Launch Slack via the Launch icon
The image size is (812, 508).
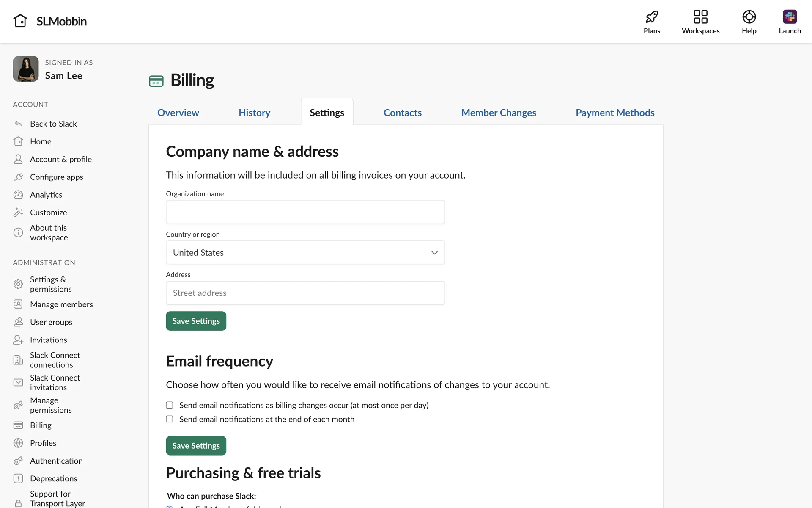(x=789, y=17)
